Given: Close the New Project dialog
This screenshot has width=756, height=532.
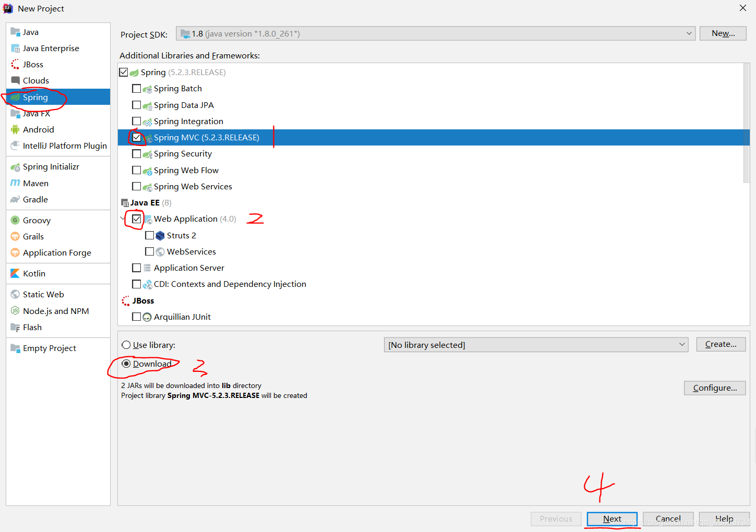Looking at the screenshot, I should [743, 8].
